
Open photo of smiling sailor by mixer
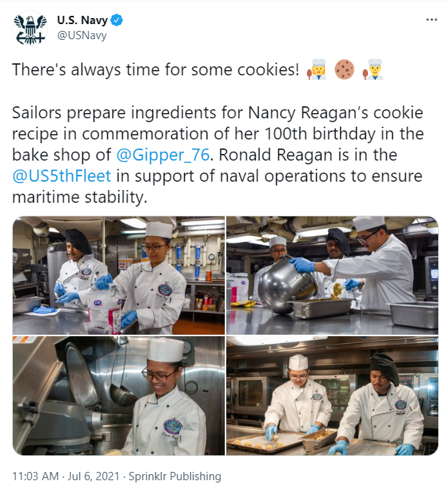point(118,396)
